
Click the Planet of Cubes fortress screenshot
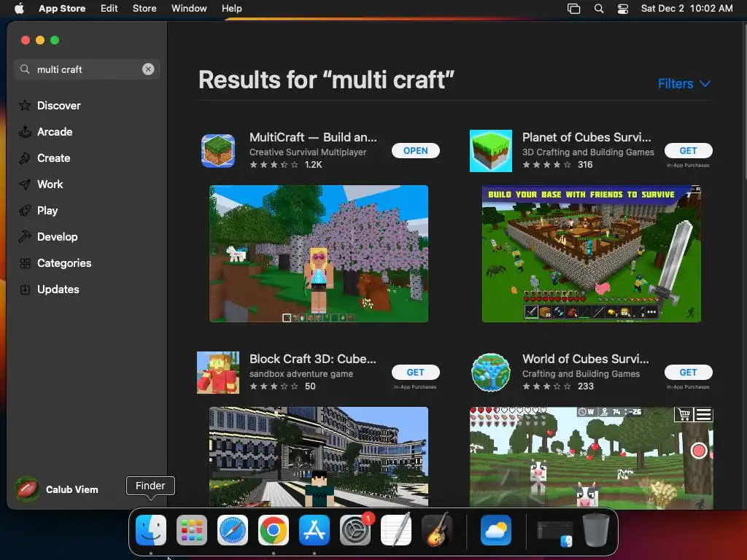point(591,253)
